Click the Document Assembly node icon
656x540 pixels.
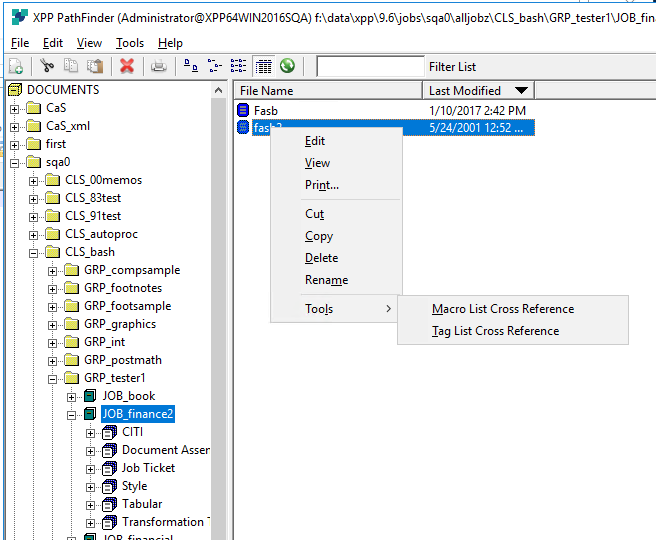point(110,450)
